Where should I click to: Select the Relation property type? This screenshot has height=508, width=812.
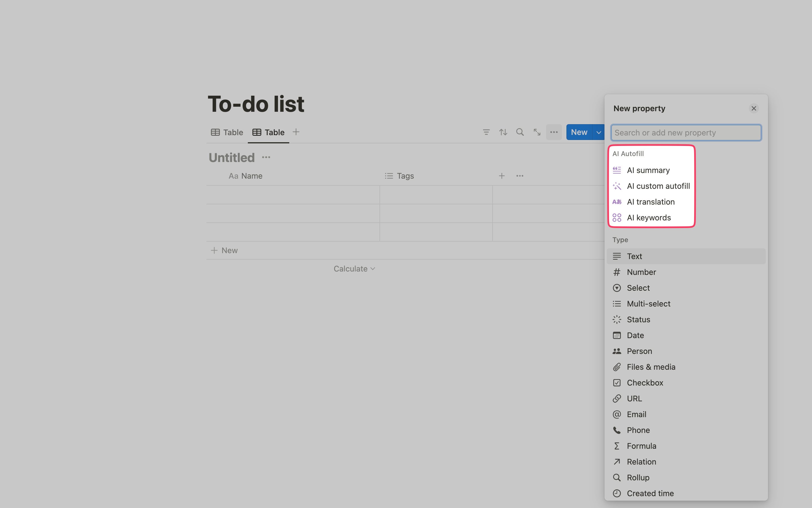click(x=686, y=462)
